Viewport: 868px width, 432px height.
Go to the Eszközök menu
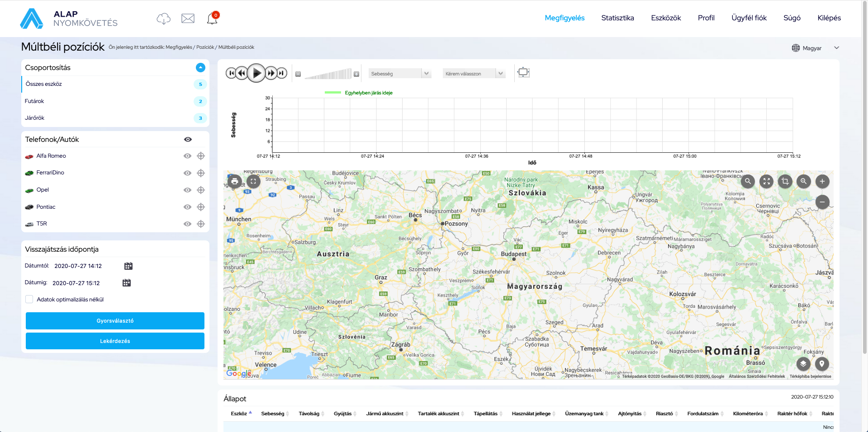click(666, 18)
